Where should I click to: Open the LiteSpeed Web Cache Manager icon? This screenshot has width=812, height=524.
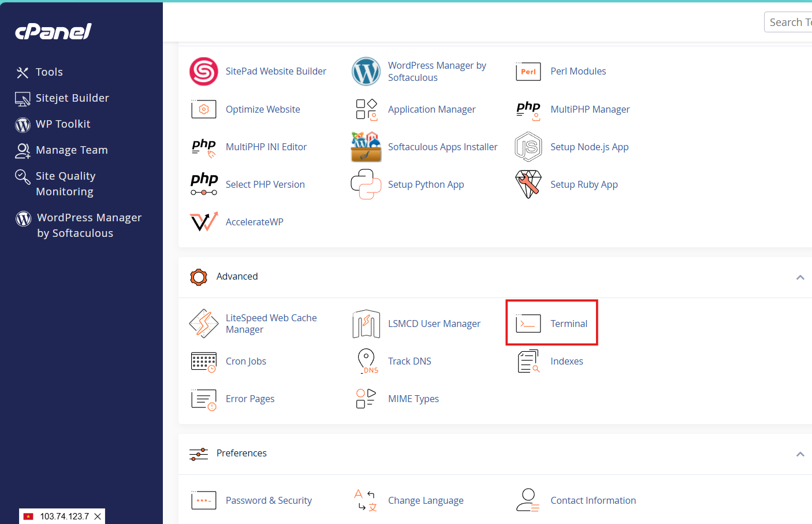coord(204,324)
